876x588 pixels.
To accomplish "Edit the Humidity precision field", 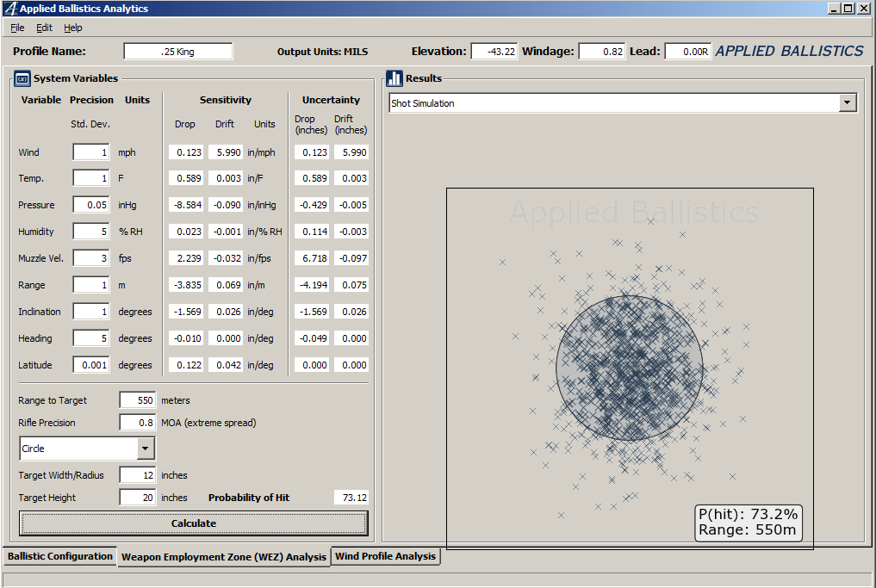I will [x=91, y=232].
